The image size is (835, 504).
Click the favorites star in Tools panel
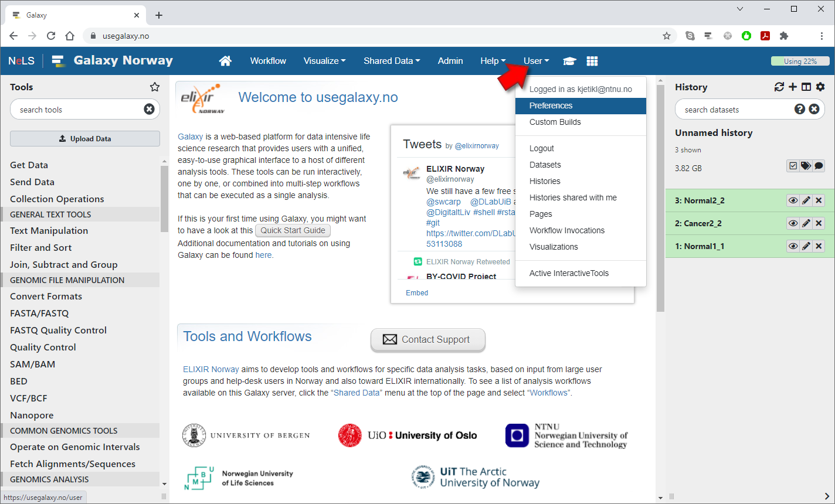click(x=155, y=87)
